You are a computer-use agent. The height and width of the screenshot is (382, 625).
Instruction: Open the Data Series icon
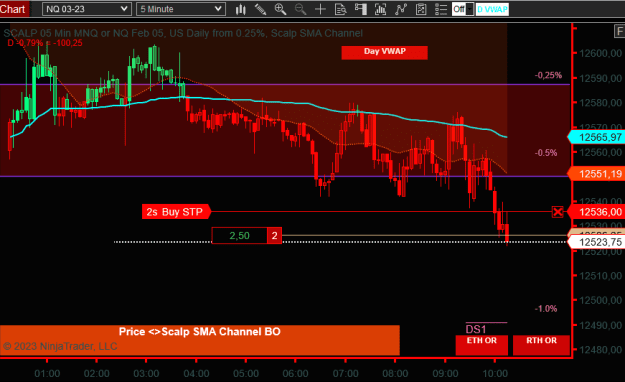[380, 9]
